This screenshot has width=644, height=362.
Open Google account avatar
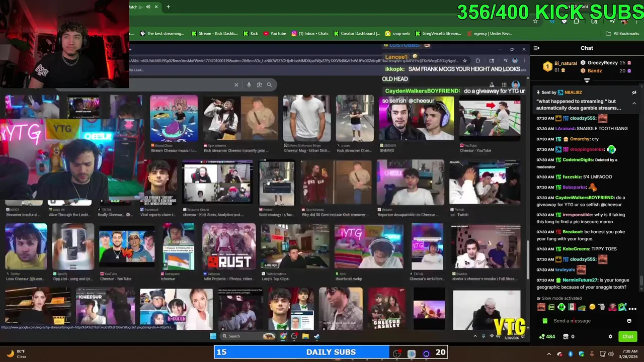pyautogui.click(x=515, y=84)
